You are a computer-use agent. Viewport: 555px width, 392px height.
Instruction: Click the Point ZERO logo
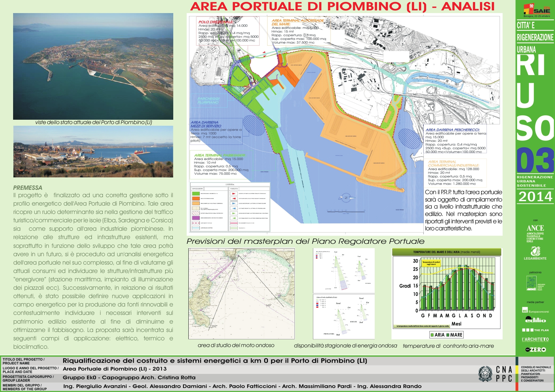point(536,350)
